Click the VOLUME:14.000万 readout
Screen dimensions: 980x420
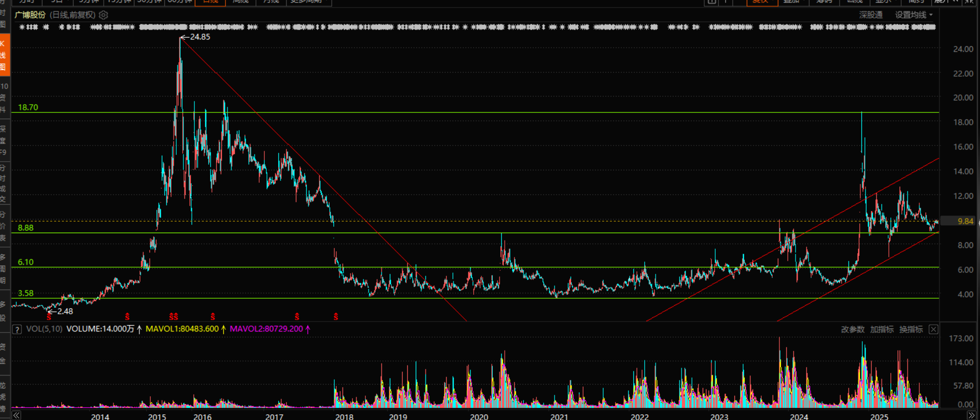(x=101, y=329)
